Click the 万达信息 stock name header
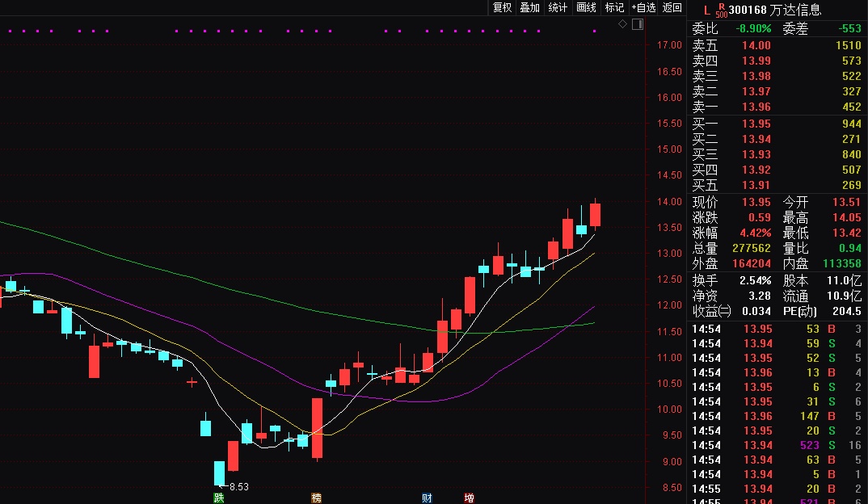Screen dimensions: 868x504 [798, 10]
